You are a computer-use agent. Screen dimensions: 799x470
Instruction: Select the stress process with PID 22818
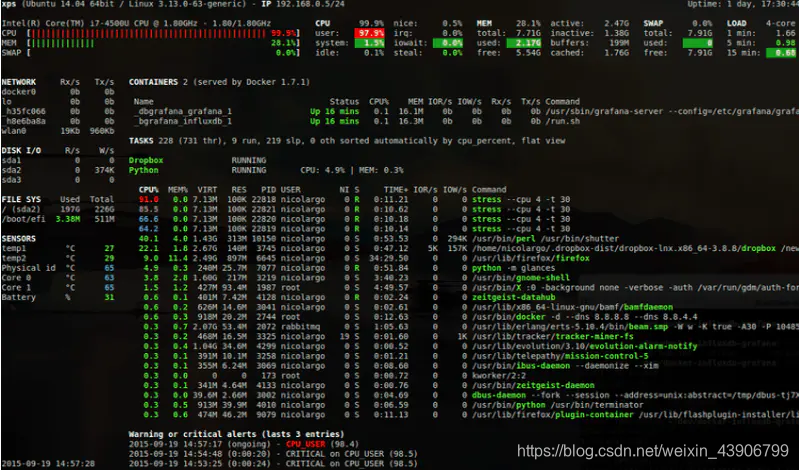pos(355,199)
